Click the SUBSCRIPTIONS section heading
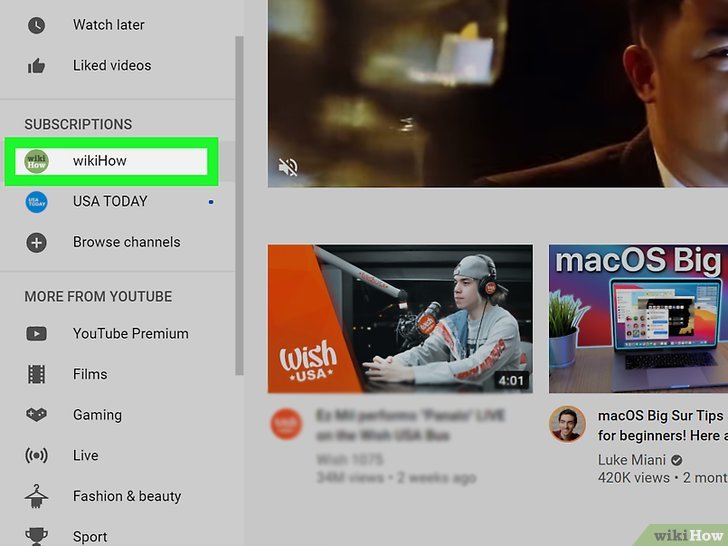 click(x=78, y=124)
